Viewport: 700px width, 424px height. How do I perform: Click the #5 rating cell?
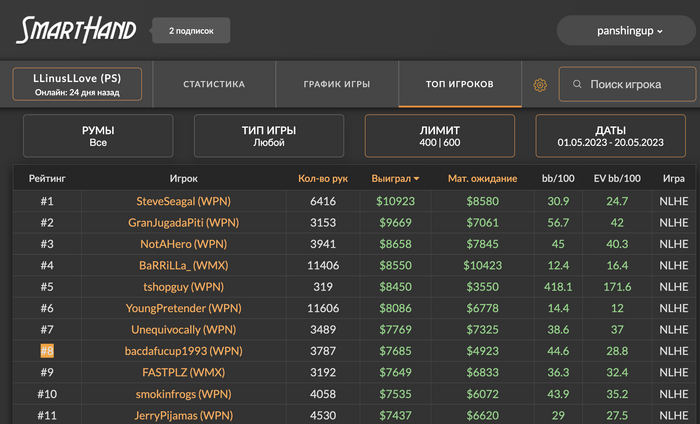(47, 287)
